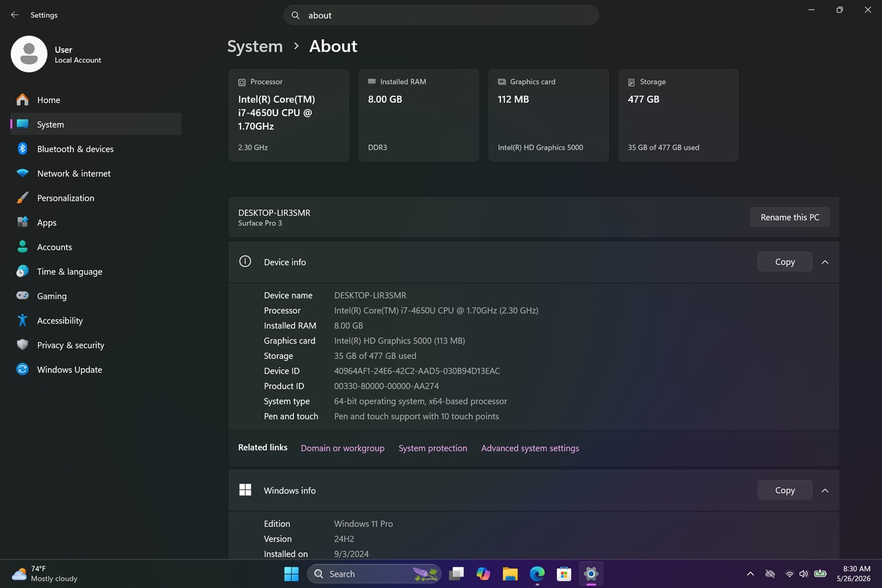Viewport: 882px width, 588px height.
Task: Click the Windows info logo icon
Action: pos(245,490)
